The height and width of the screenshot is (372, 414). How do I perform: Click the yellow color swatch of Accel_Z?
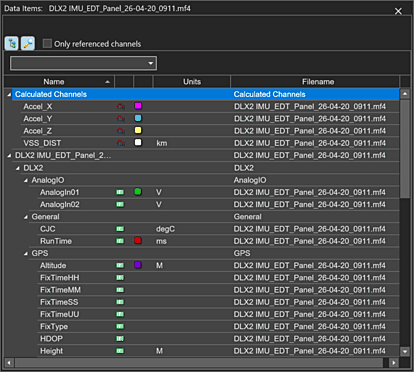click(x=138, y=130)
